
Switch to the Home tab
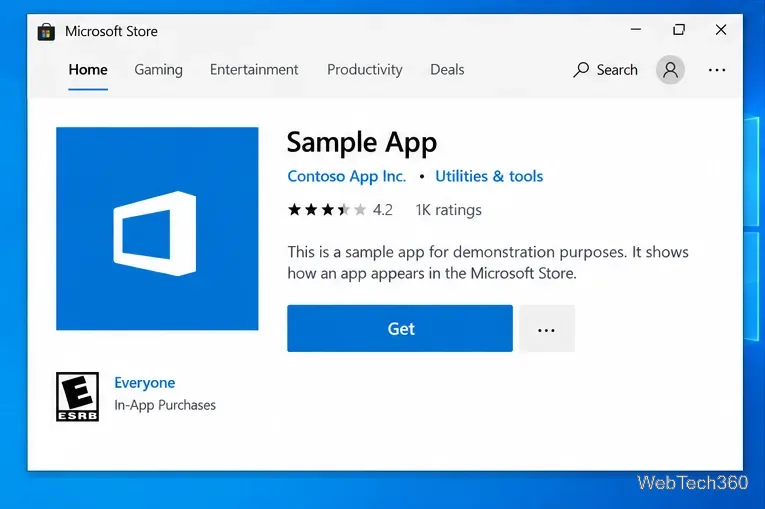tap(88, 70)
